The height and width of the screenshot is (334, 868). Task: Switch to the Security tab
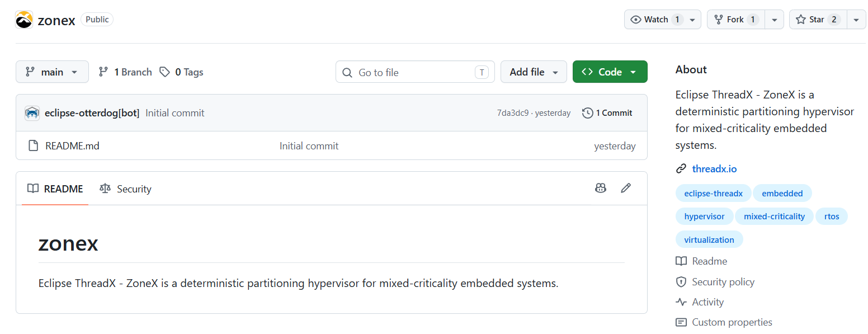click(x=125, y=189)
